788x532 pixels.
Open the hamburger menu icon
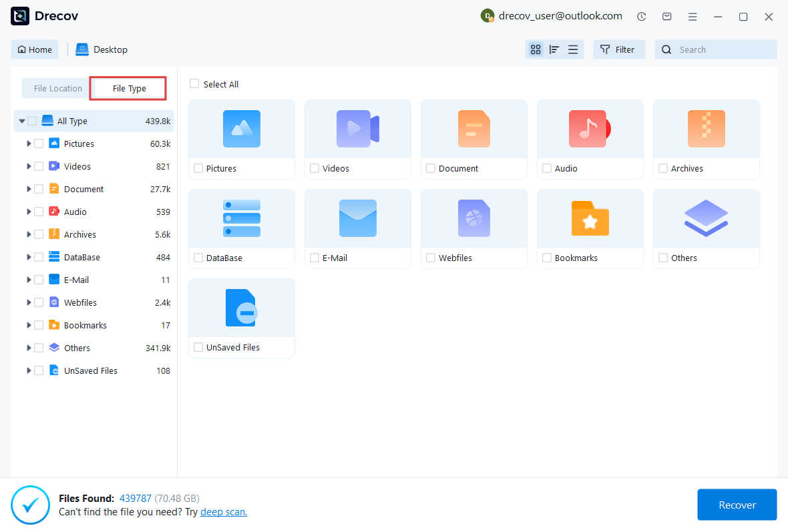693,17
